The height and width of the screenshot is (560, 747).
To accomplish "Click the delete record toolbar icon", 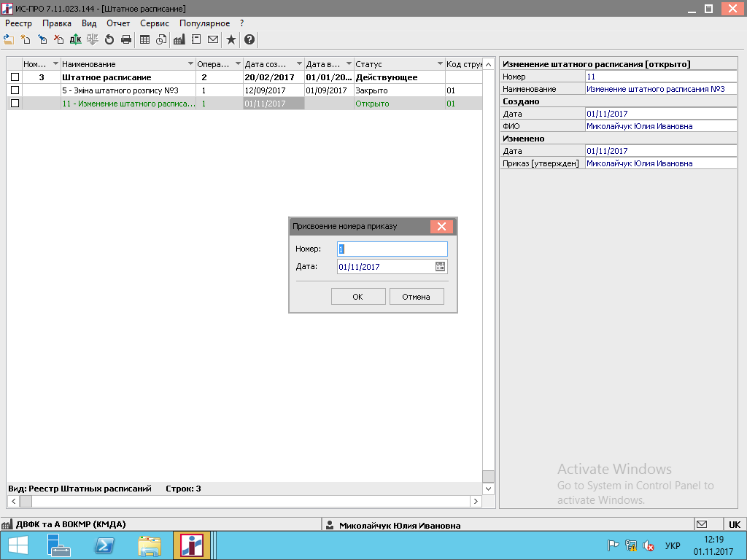I will [58, 39].
